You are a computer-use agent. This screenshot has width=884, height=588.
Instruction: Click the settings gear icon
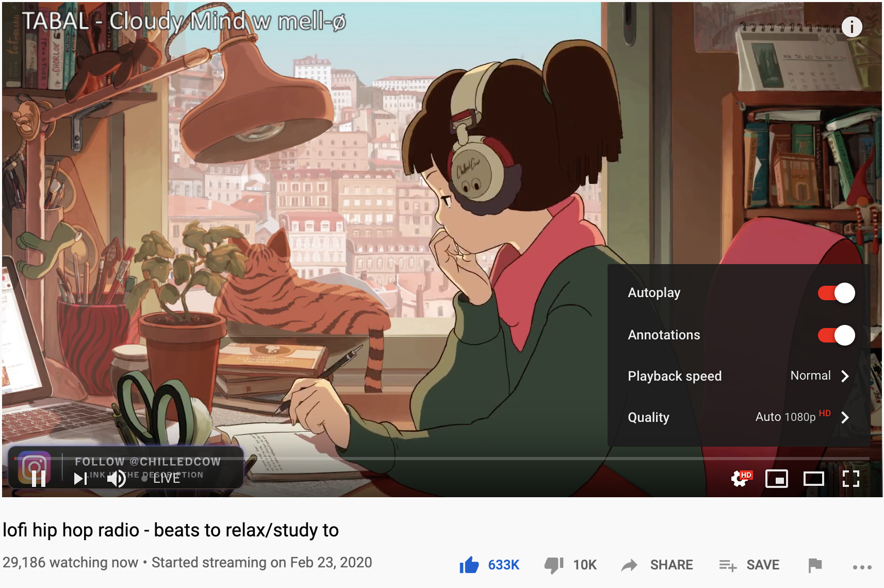(x=741, y=478)
